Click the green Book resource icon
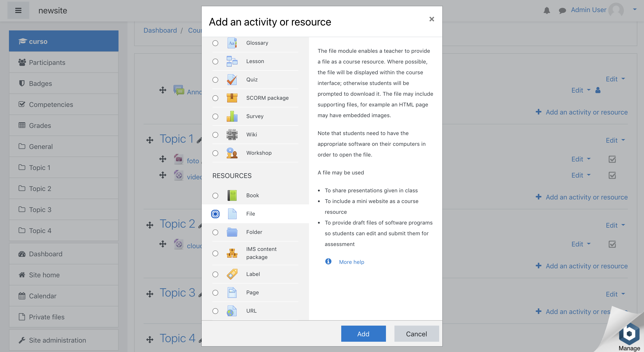The width and height of the screenshot is (644, 352). click(x=232, y=195)
